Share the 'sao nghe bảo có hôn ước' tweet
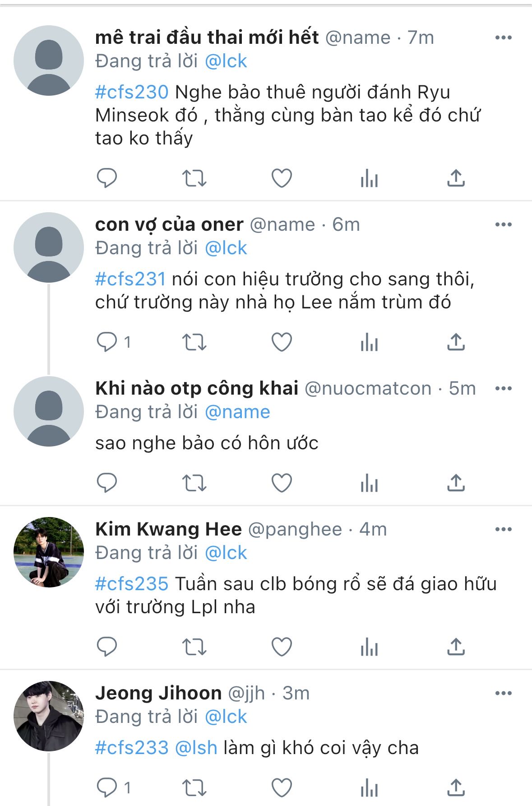The height and width of the screenshot is (806, 532). pyautogui.click(x=456, y=483)
